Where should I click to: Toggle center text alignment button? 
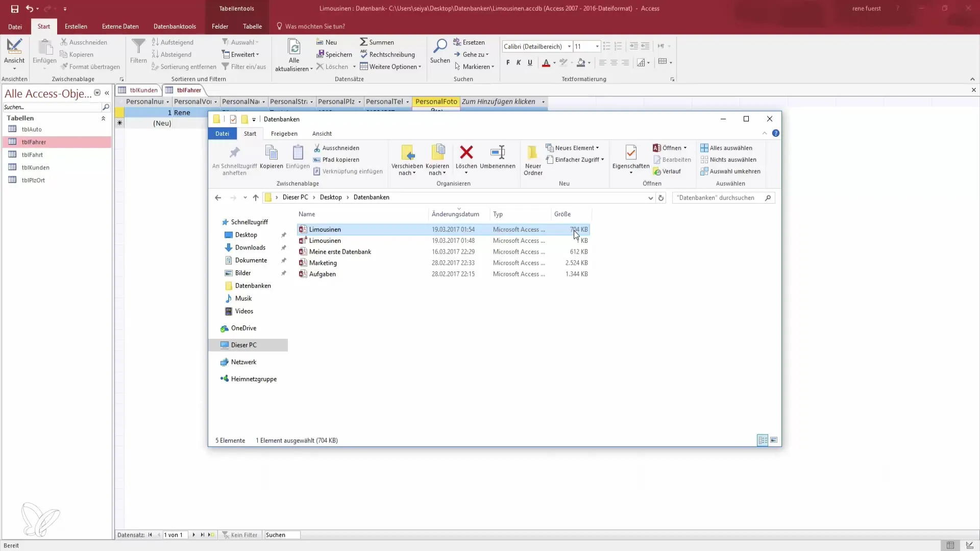[x=614, y=63]
